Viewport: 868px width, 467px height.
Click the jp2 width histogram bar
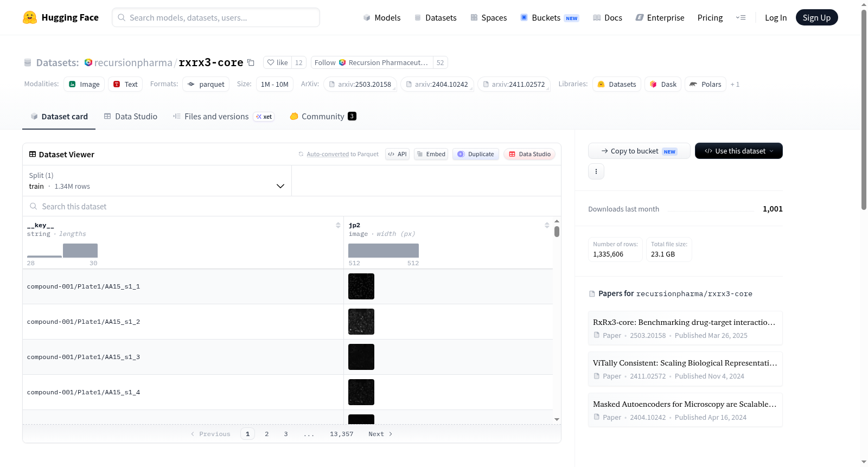[x=384, y=251]
